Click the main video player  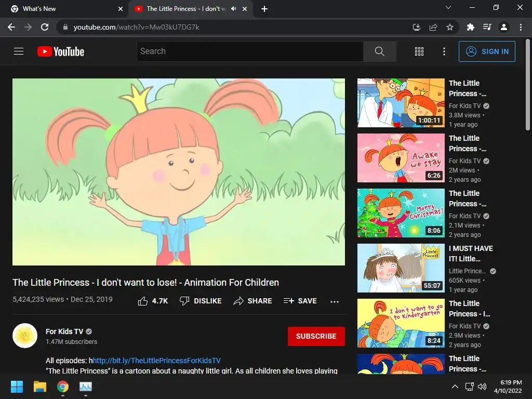pyautogui.click(x=179, y=171)
